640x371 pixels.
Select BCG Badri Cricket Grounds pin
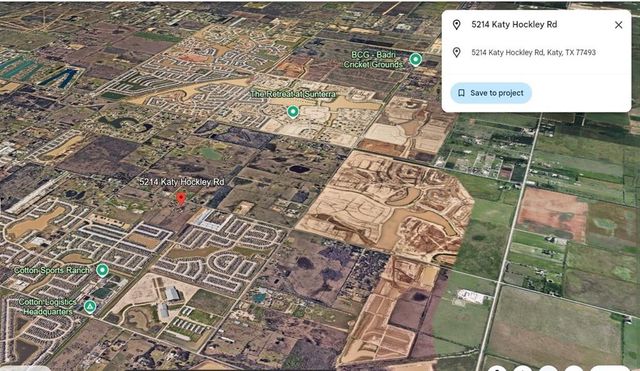click(416, 60)
